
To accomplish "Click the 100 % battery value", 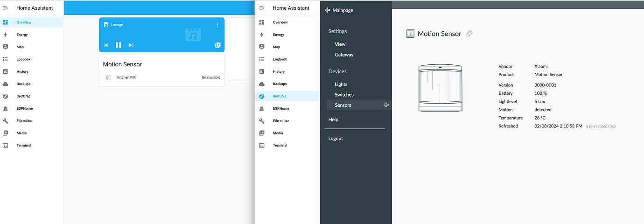I will pyautogui.click(x=540, y=93).
